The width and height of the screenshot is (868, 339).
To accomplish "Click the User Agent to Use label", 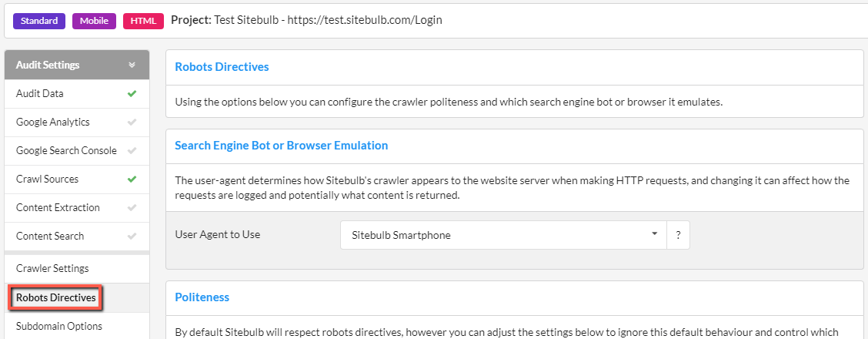I will [218, 234].
